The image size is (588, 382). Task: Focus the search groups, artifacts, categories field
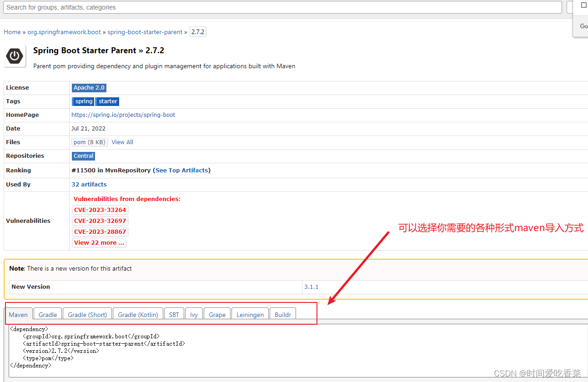pyautogui.click(x=283, y=7)
